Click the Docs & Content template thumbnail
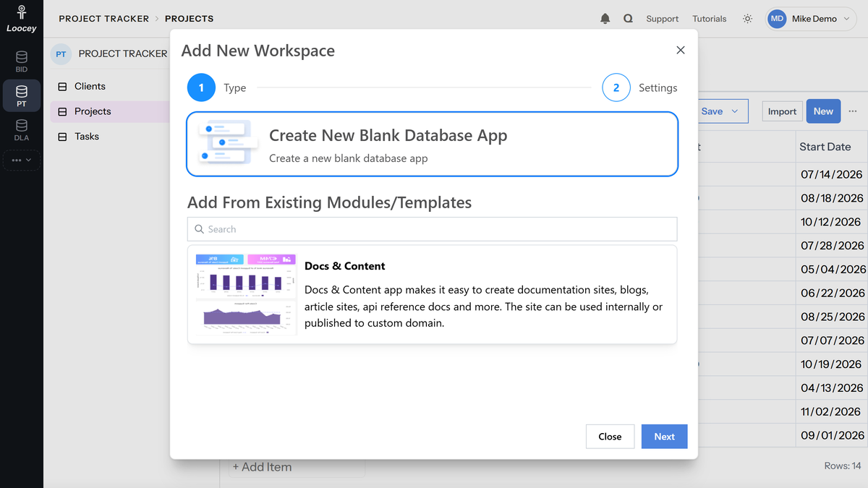Image resolution: width=868 pixels, height=488 pixels. click(x=246, y=294)
